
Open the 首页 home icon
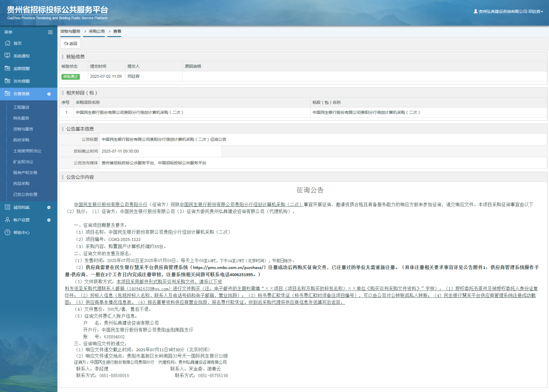click(x=7, y=43)
